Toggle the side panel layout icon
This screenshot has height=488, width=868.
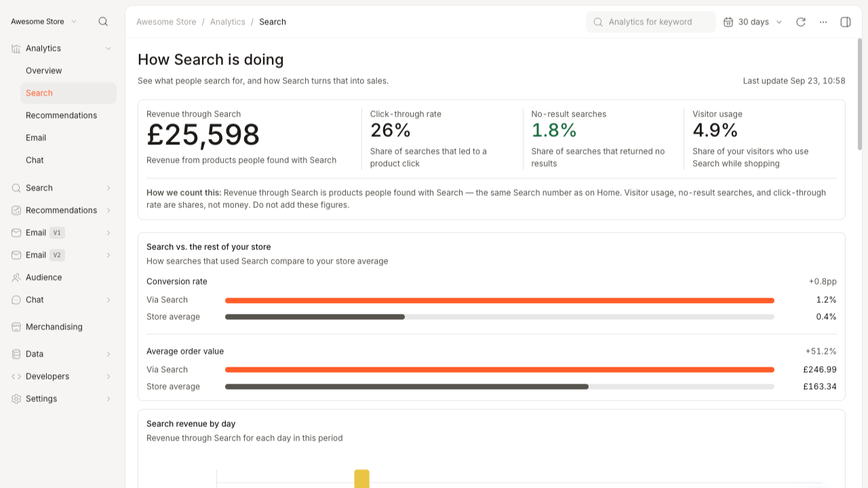846,22
